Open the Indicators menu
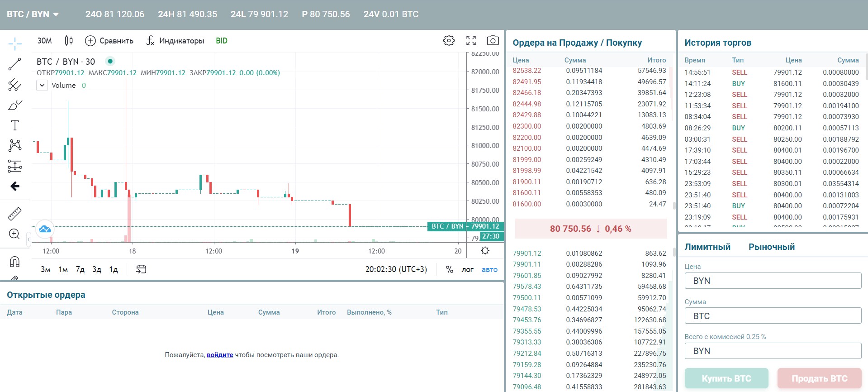868x392 pixels. coord(175,41)
